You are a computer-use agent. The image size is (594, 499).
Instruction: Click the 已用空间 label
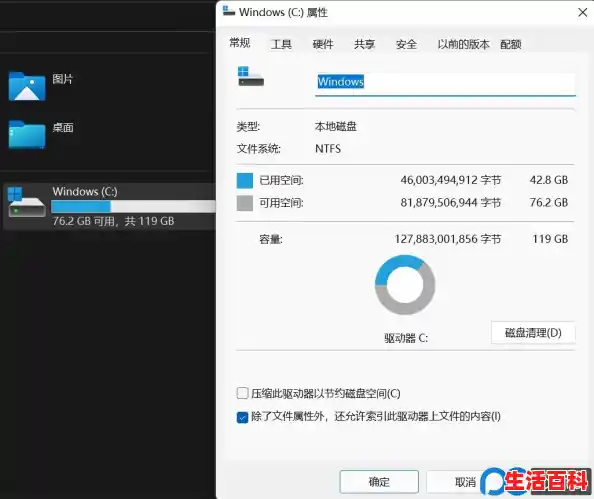coord(281,180)
